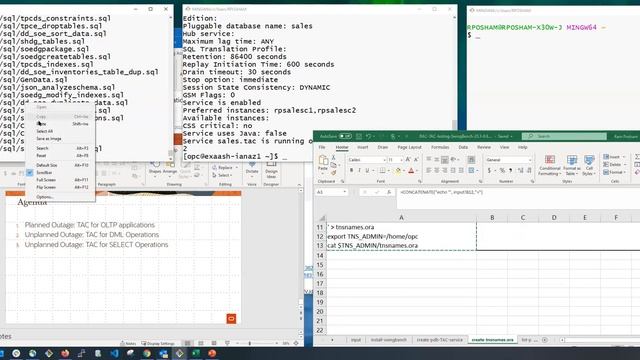
Task: Open the Excel Data tab
Action: point(463,147)
